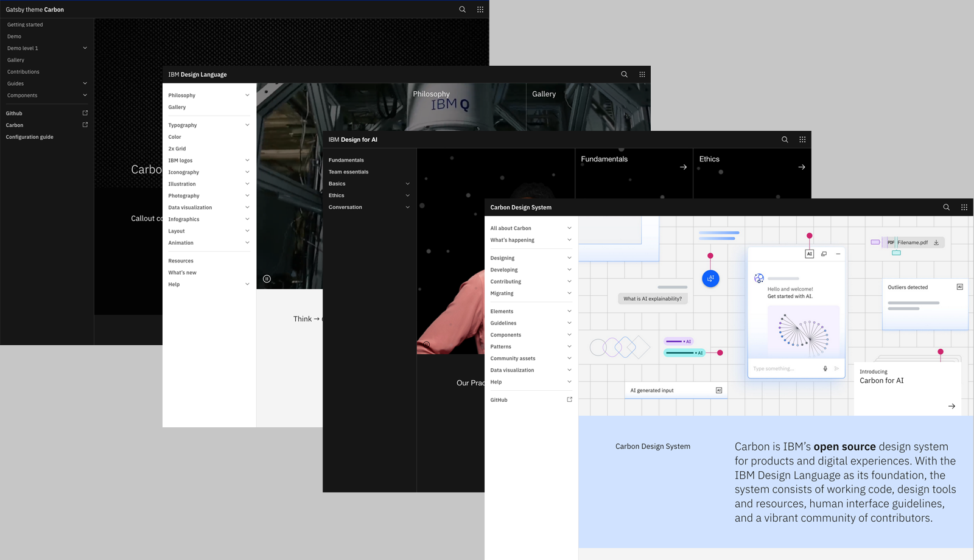Viewport: 974px width, 560px height.
Task: Click the search icon in Carbon Design System header
Action: point(946,207)
